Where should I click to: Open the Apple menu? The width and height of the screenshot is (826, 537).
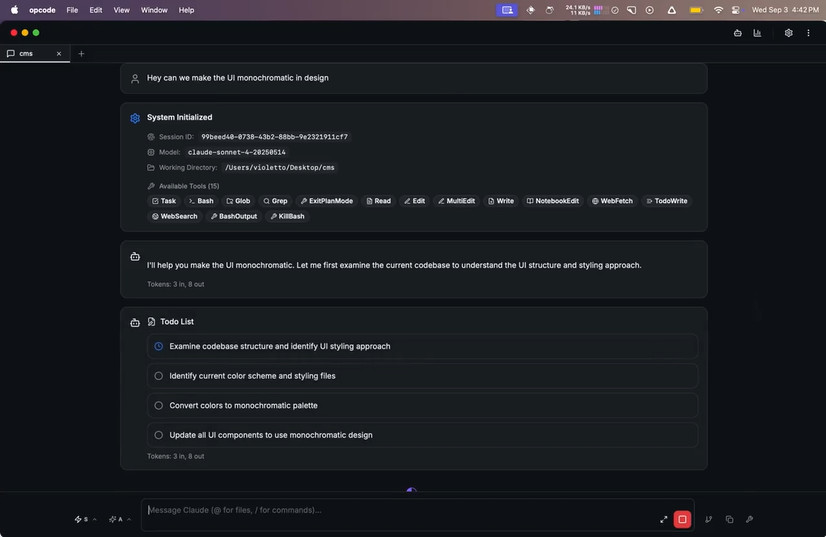point(14,10)
